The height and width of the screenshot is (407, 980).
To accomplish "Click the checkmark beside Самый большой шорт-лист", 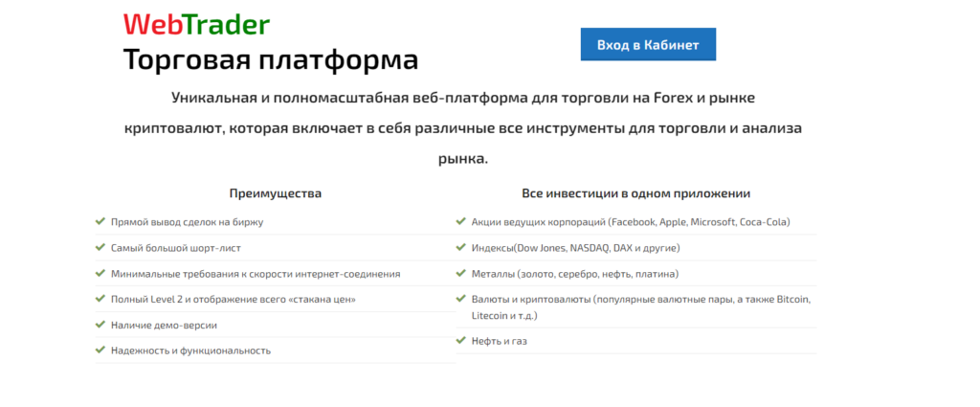I will tap(100, 247).
